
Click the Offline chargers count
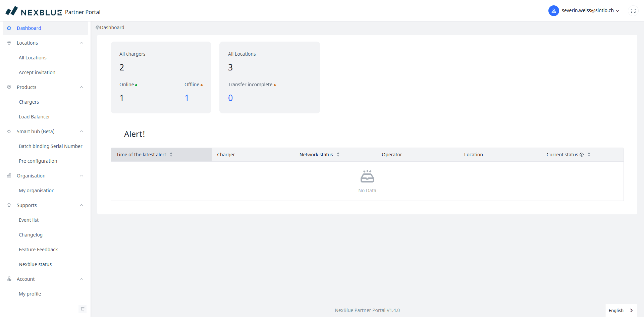(x=186, y=98)
